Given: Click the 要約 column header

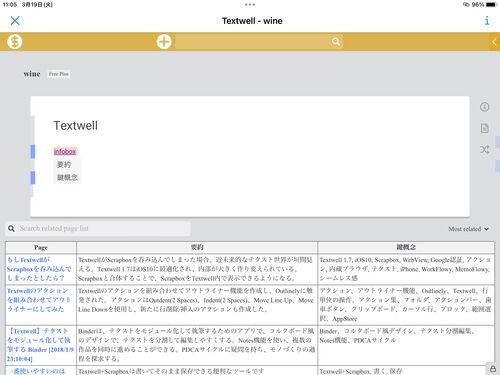Looking at the screenshot, I should [197, 247].
